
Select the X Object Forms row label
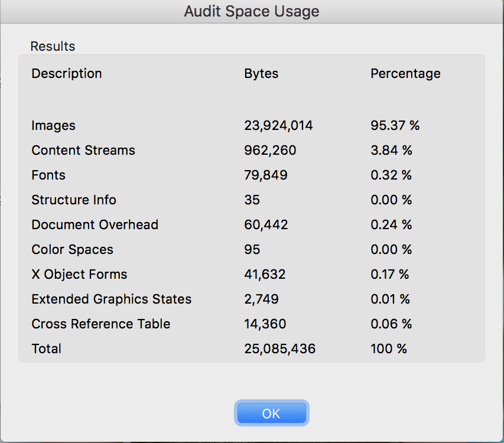tap(79, 275)
